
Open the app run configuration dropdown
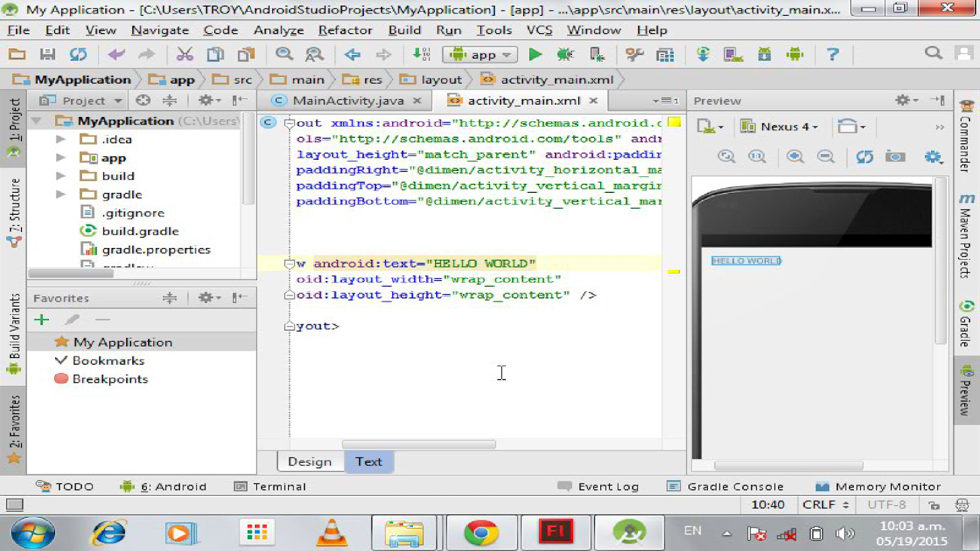(482, 55)
